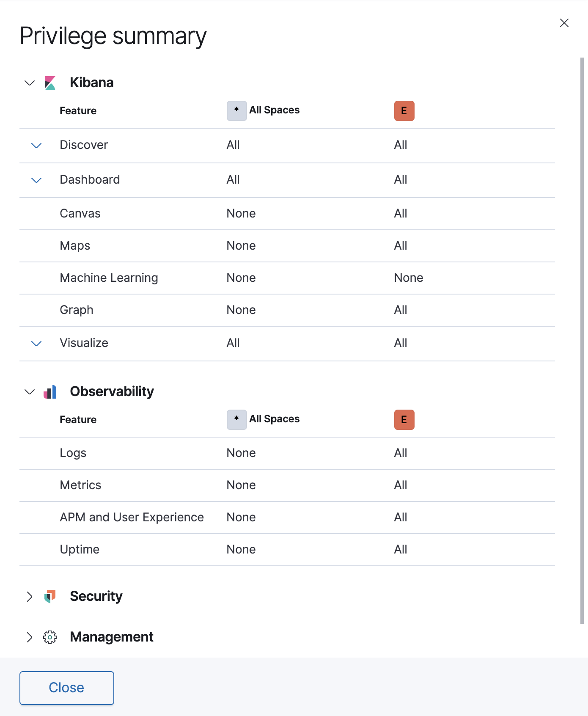The width and height of the screenshot is (588, 716).
Task: Collapse the Kibana section
Action: point(30,83)
